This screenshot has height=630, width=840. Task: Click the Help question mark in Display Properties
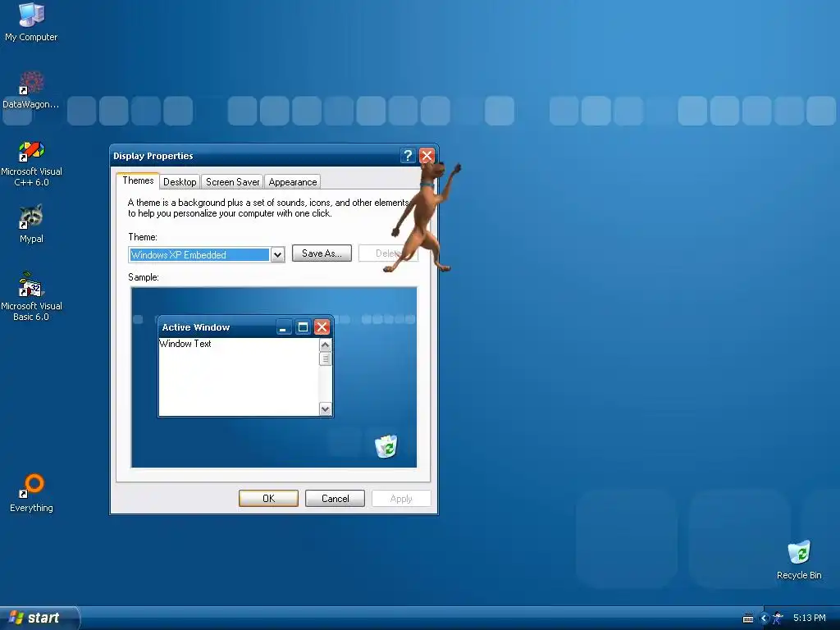point(408,155)
